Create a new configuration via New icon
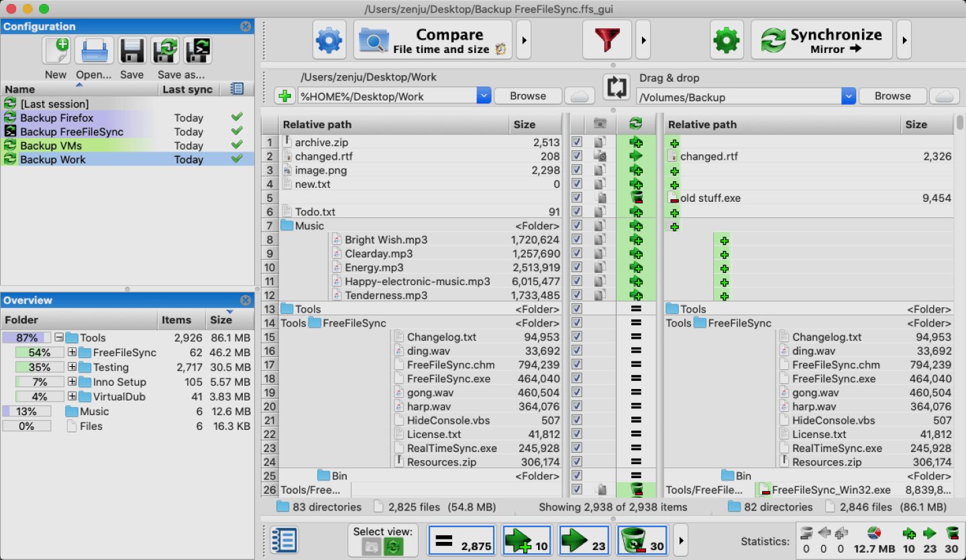 pyautogui.click(x=56, y=49)
